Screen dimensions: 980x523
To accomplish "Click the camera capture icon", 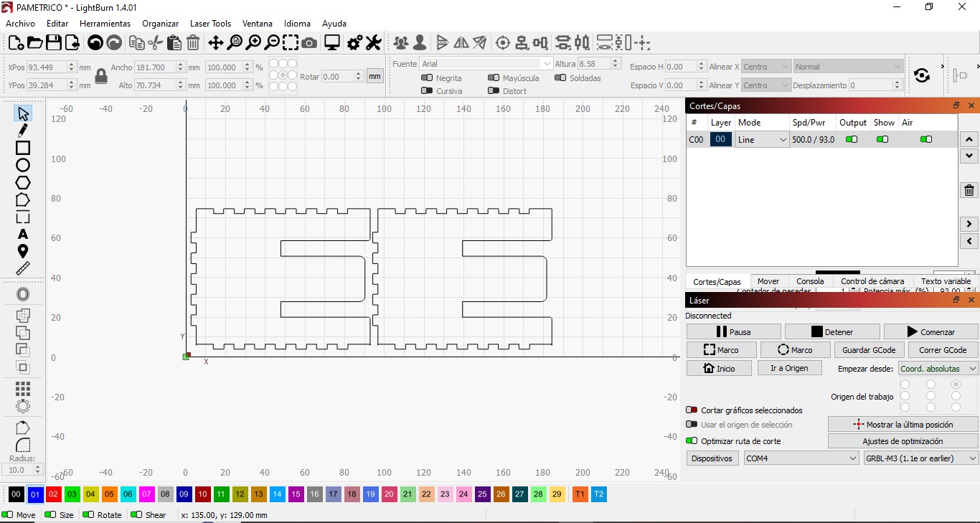I will 309,43.
